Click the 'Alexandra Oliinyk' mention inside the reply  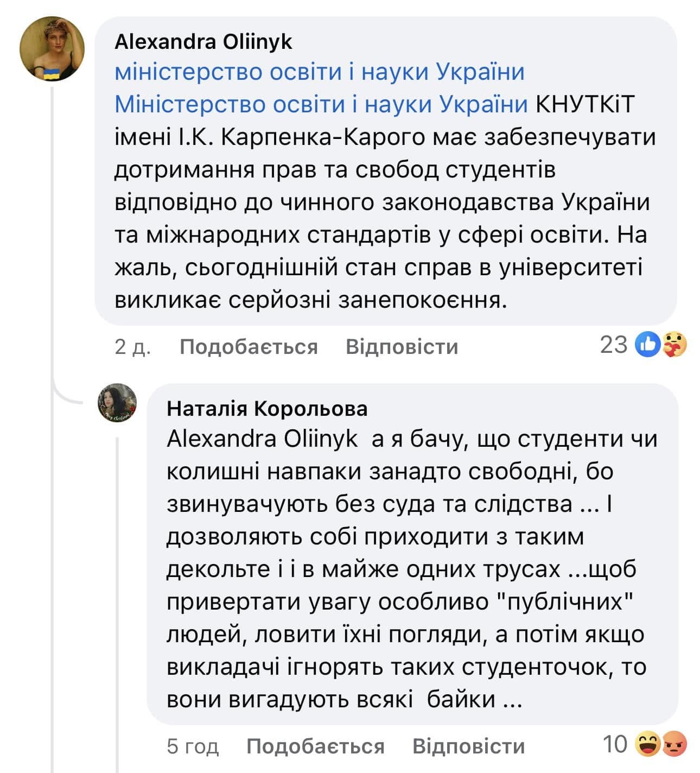pyautogui.click(x=262, y=439)
